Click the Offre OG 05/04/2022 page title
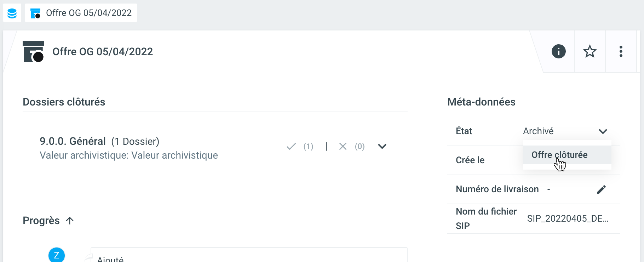The image size is (644, 262). click(x=103, y=52)
